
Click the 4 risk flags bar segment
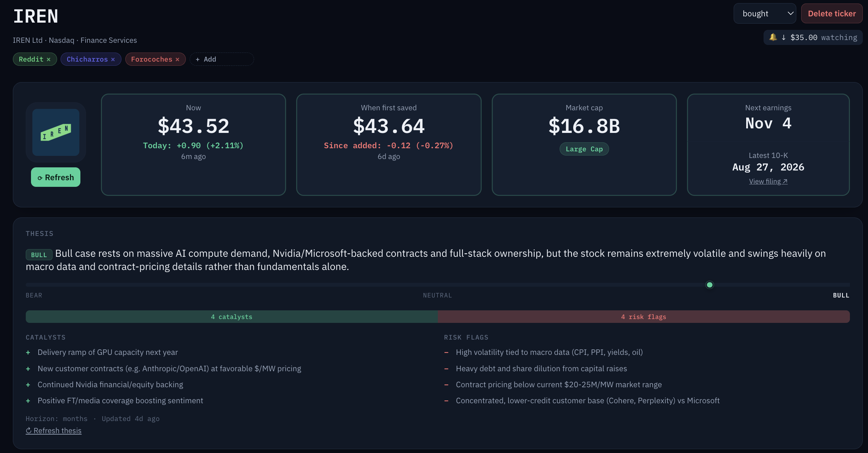(x=644, y=317)
